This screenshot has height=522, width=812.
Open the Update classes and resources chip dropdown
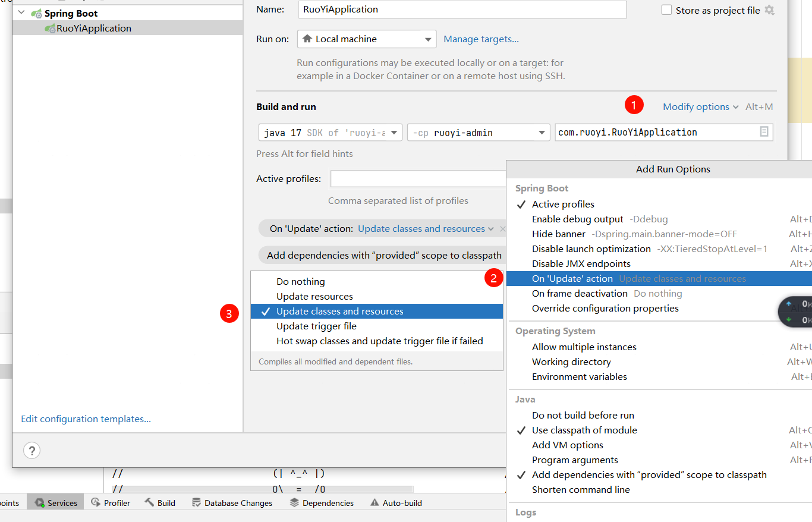(426, 229)
